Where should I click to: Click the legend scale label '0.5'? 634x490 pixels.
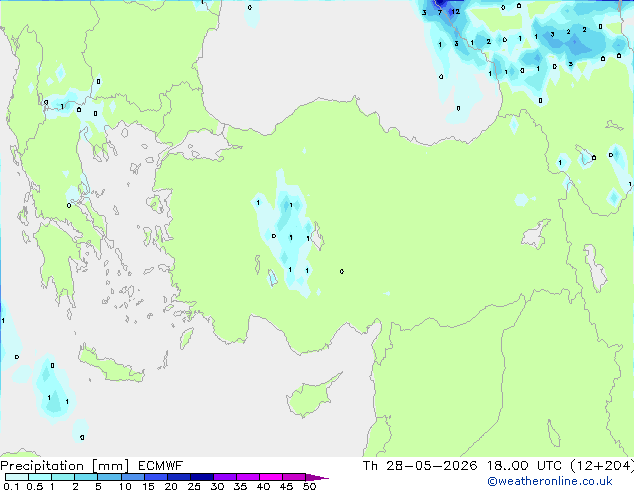click(x=34, y=486)
